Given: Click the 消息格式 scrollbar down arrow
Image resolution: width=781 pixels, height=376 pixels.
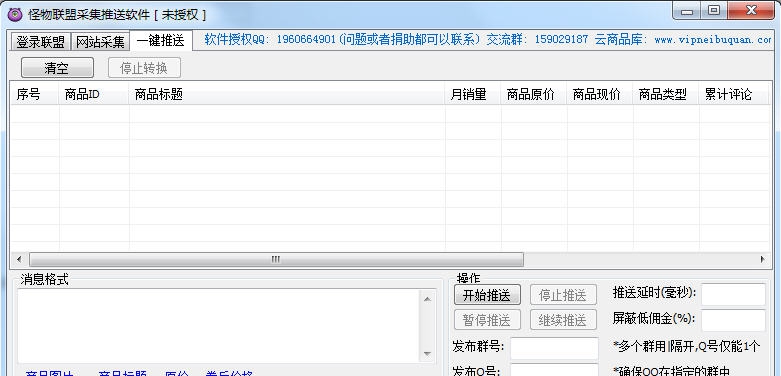Looking at the screenshot, I should [427, 354].
